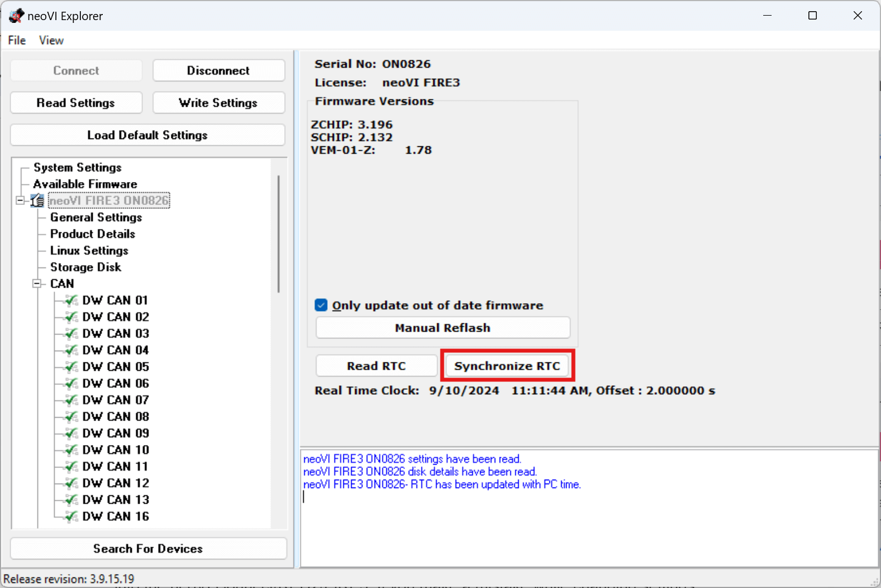This screenshot has width=881, height=588.
Task: Select the neoVI FIRE3 ON0826 tree label
Action: click(x=109, y=200)
